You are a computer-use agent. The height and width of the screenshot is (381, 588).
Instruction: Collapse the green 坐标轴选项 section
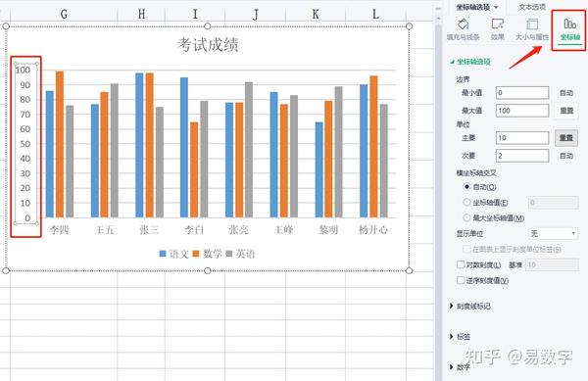point(470,62)
